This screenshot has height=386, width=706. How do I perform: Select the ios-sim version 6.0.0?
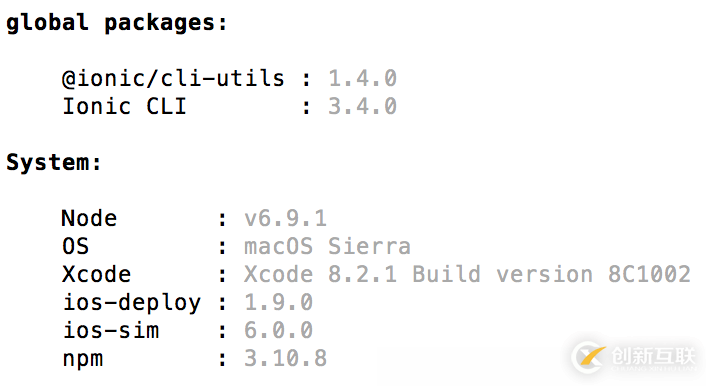click(278, 330)
